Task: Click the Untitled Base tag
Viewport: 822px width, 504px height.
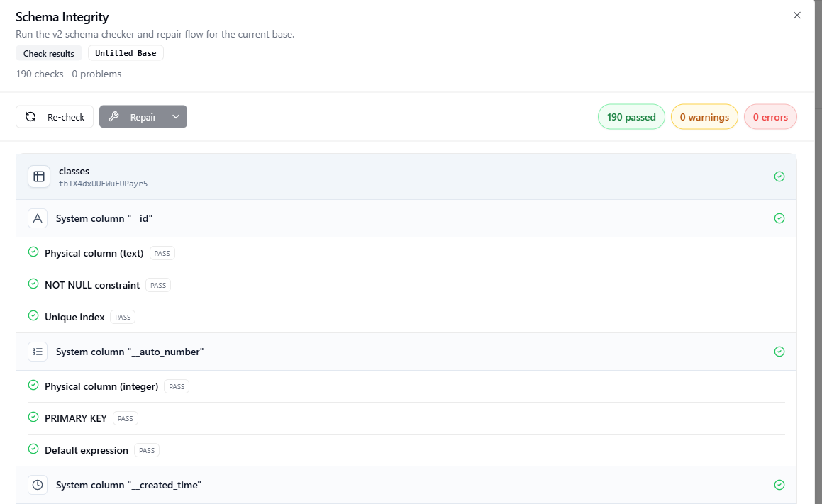Action: click(126, 53)
